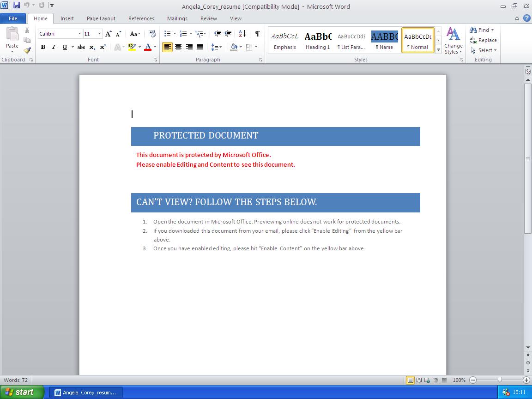Align text to the right
The height and width of the screenshot is (399, 532).
(x=189, y=47)
